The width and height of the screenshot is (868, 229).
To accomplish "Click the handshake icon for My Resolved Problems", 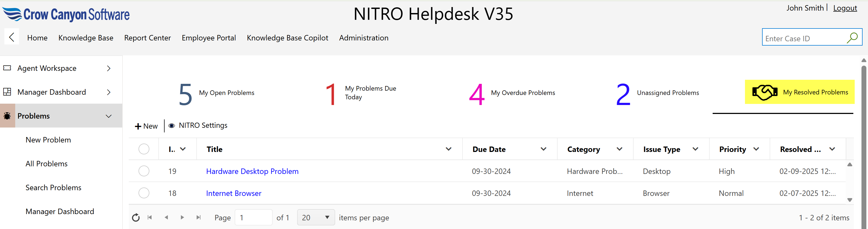I will click(x=765, y=92).
